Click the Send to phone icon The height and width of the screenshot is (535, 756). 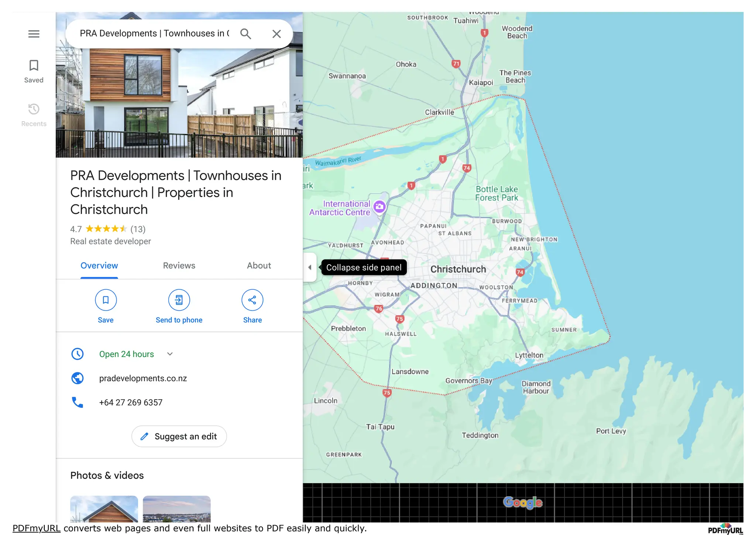179,300
